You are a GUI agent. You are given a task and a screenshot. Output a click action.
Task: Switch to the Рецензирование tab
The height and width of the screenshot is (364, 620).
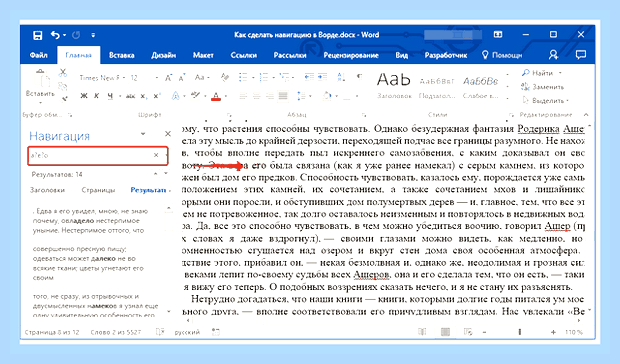pyautogui.click(x=351, y=55)
